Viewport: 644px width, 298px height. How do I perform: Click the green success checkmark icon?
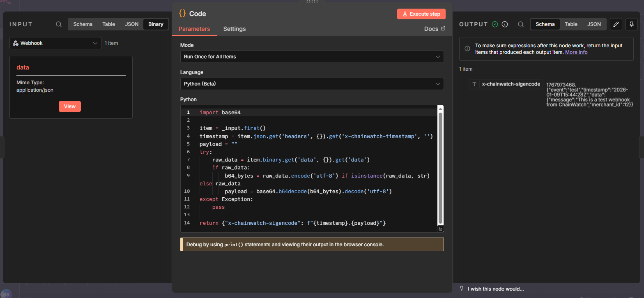click(495, 24)
